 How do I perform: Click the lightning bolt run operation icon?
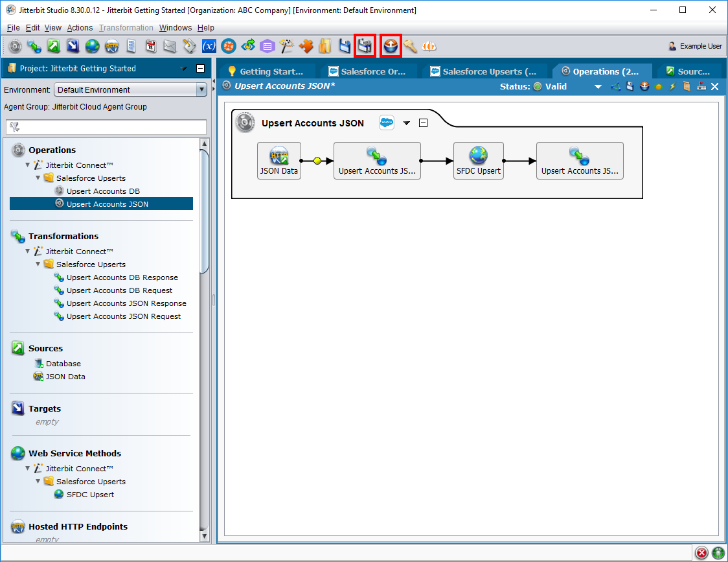tap(672, 87)
